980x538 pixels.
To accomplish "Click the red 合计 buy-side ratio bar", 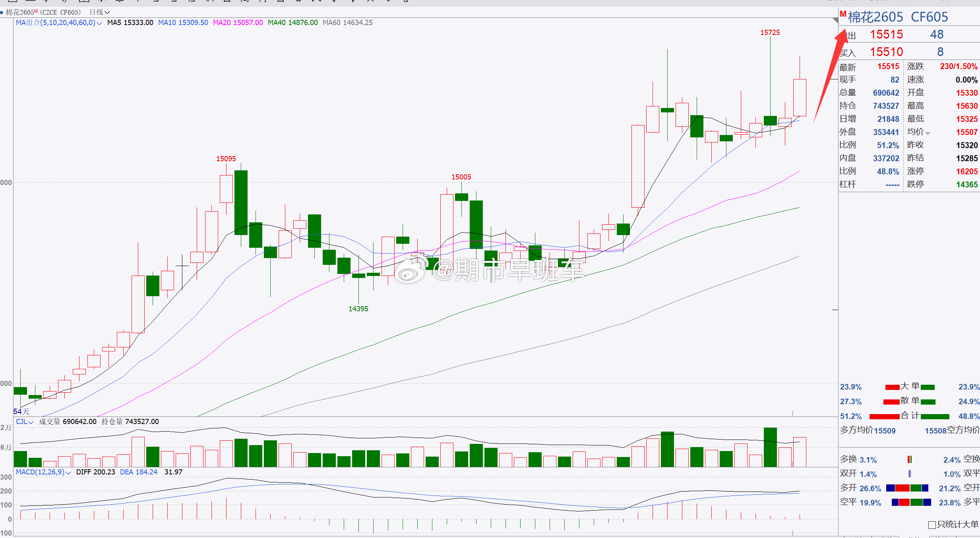I will pos(884,417).
